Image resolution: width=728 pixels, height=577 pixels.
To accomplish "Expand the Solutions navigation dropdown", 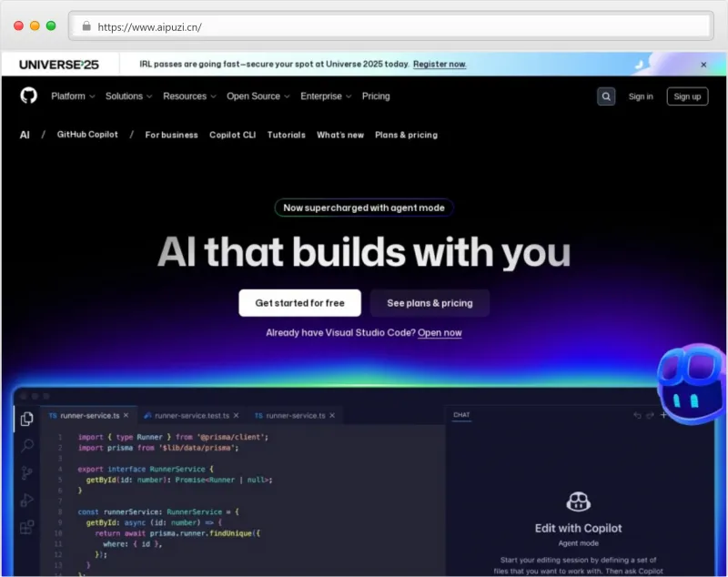I will pyautogui.click(x=128, y=96).
